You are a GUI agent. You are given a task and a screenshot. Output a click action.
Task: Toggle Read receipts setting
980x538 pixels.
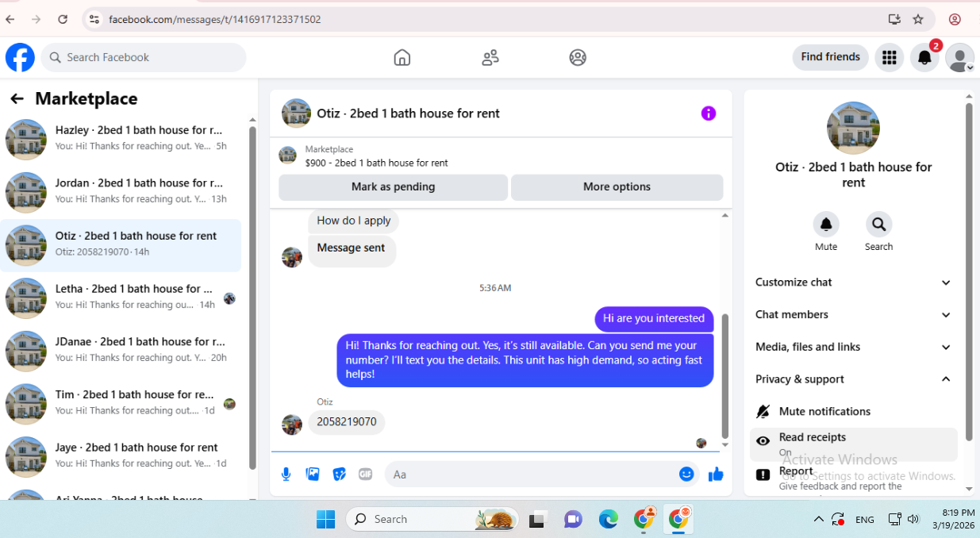tap(854, 444)
